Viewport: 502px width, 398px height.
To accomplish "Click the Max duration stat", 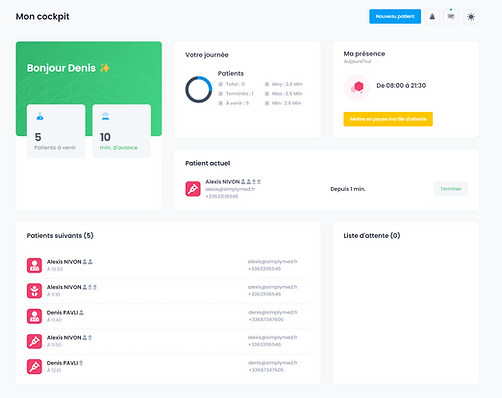I will coord(283,94).
